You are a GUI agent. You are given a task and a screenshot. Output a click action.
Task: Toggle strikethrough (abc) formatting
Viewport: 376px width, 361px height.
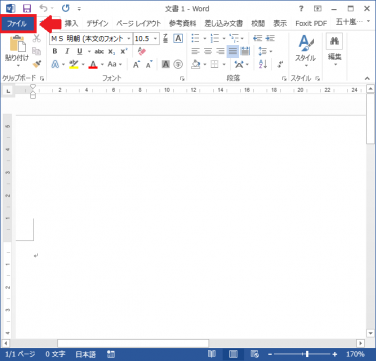pyautogui.click(x=99, y=51)
